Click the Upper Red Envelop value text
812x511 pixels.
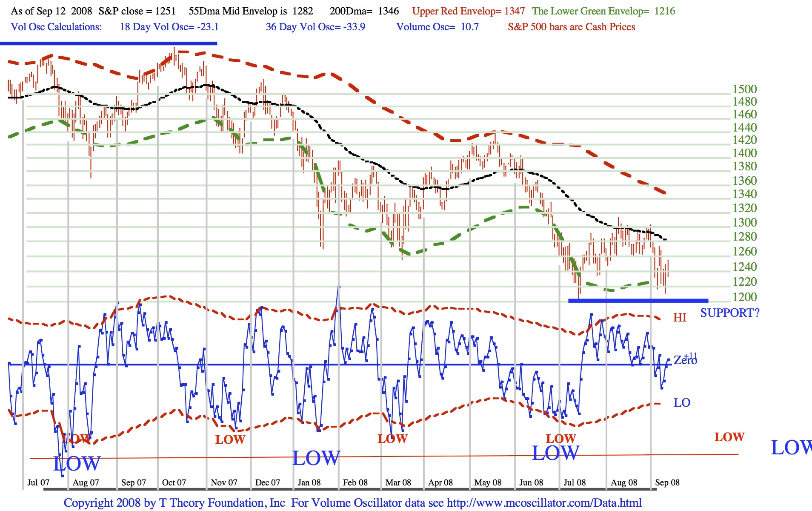468,11
